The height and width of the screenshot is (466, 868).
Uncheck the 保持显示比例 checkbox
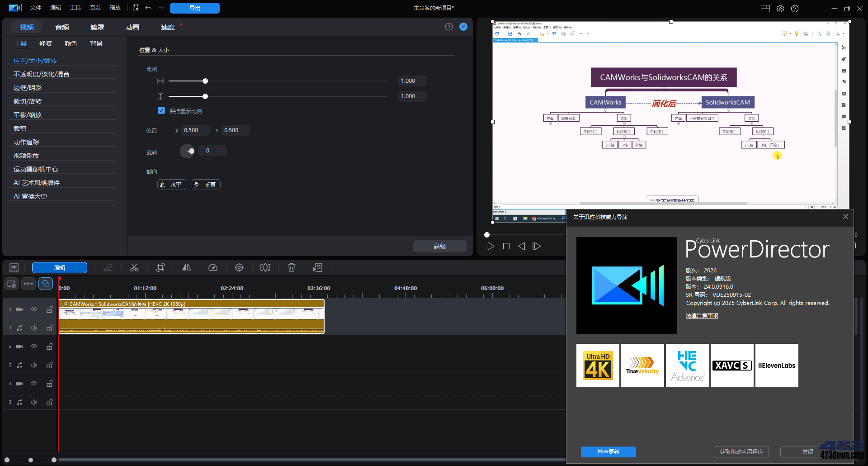pyautogui.click(x=161, y=110)
